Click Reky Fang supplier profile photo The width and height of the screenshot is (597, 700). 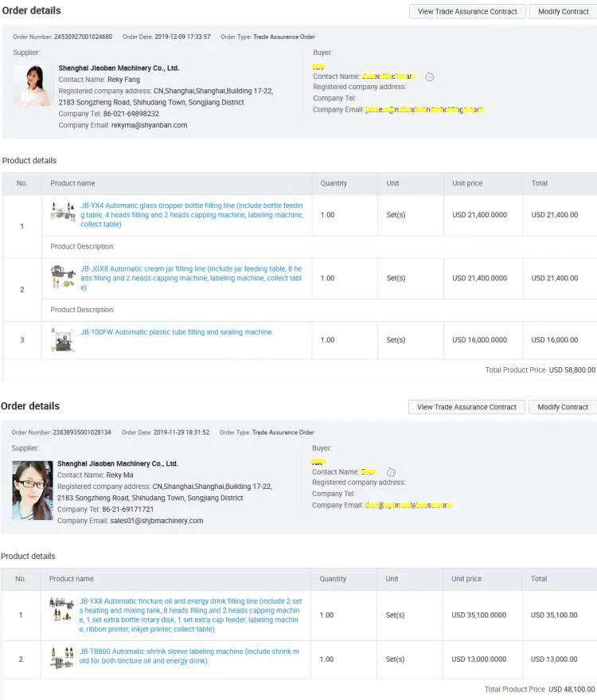[33, 85]
